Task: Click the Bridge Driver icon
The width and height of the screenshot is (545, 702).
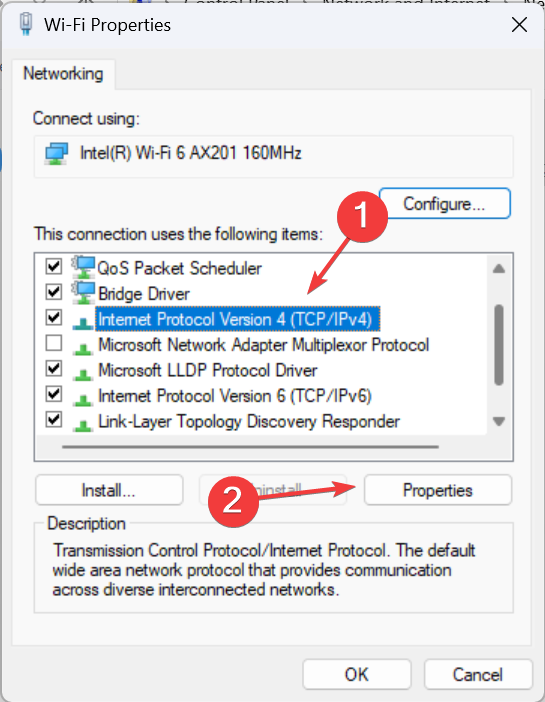Action: (84, 293)
